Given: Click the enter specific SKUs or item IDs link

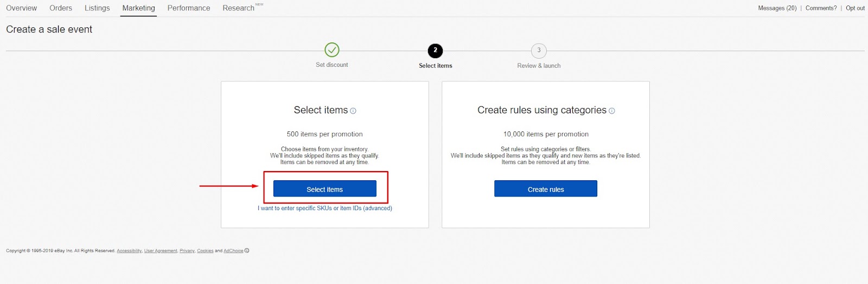Looking at the screenshot, I should click(x=324, y=209).
